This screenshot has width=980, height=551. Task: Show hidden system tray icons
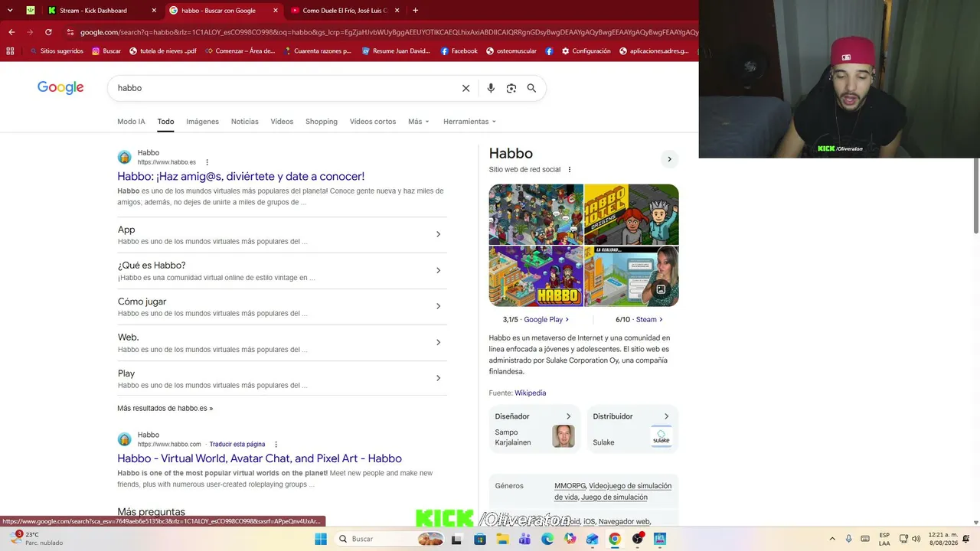[832, 539]
